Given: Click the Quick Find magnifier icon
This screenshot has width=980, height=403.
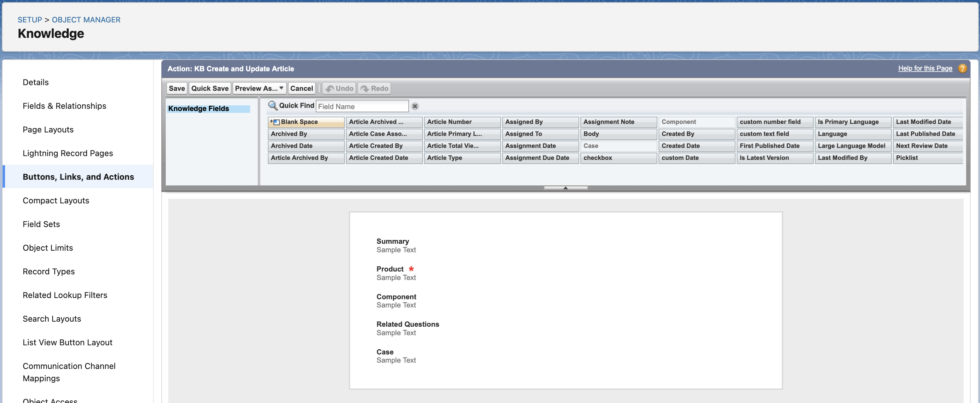Looking at the screenshot, I should [x=272, y=105].
